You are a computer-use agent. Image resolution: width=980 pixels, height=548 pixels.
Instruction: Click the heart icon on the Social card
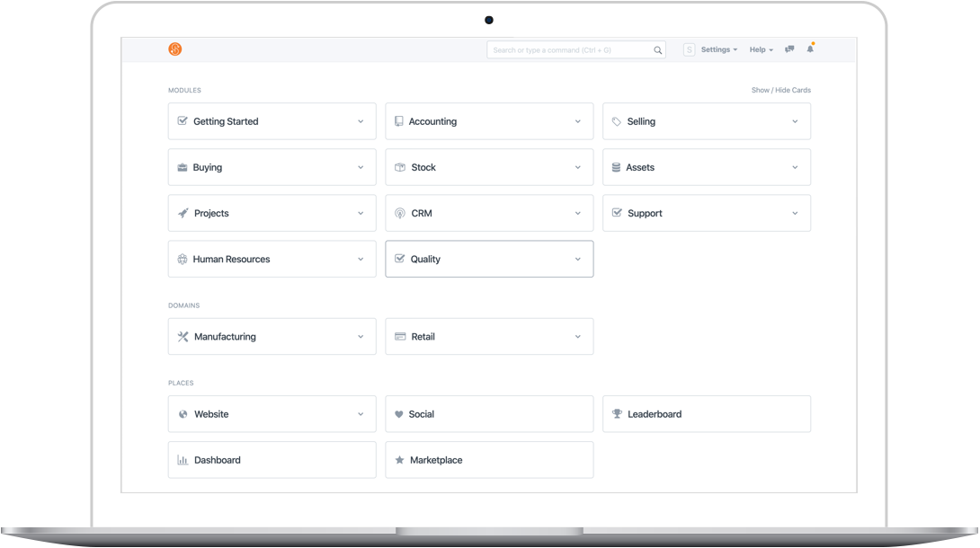398,413
